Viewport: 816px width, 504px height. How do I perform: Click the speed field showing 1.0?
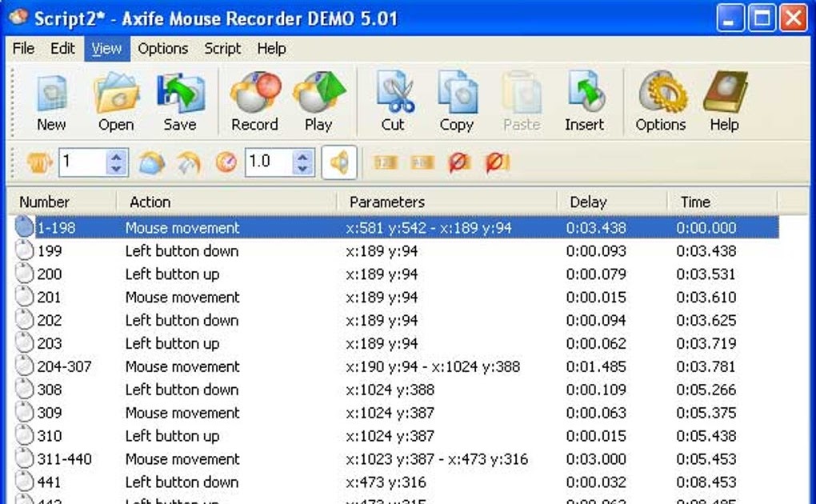coord(270,162)
